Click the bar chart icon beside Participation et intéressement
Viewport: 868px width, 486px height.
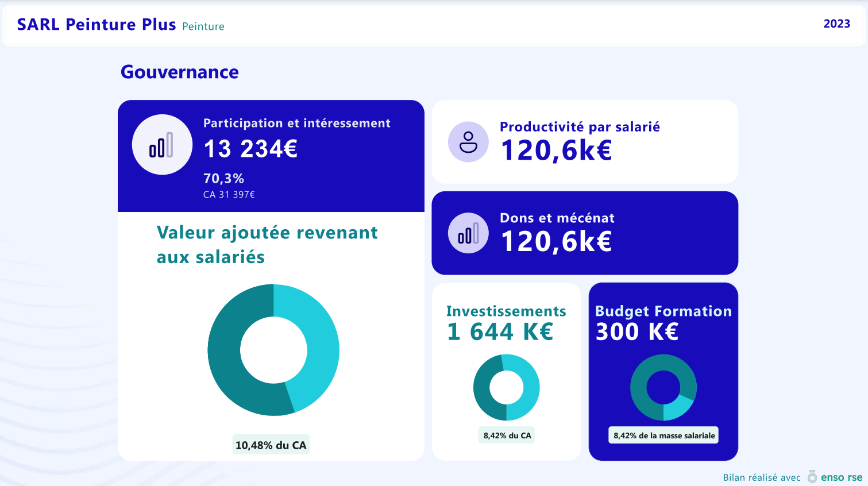tap(162, 145)
